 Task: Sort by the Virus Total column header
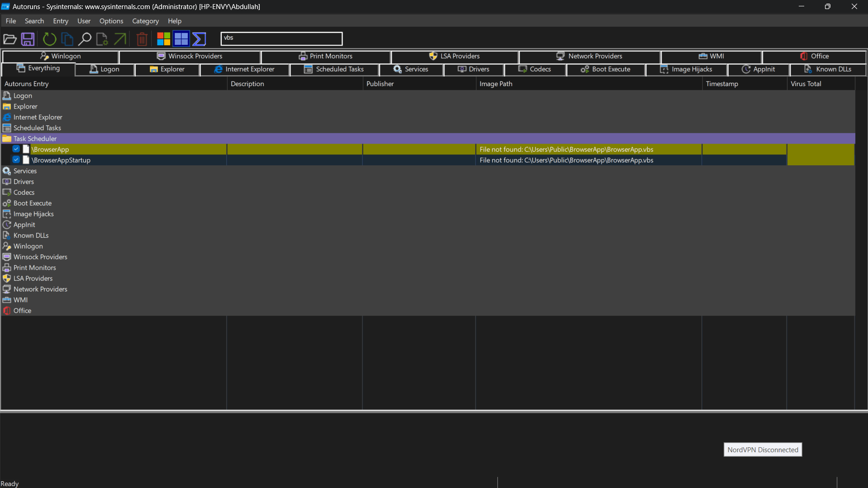point(821,84)
